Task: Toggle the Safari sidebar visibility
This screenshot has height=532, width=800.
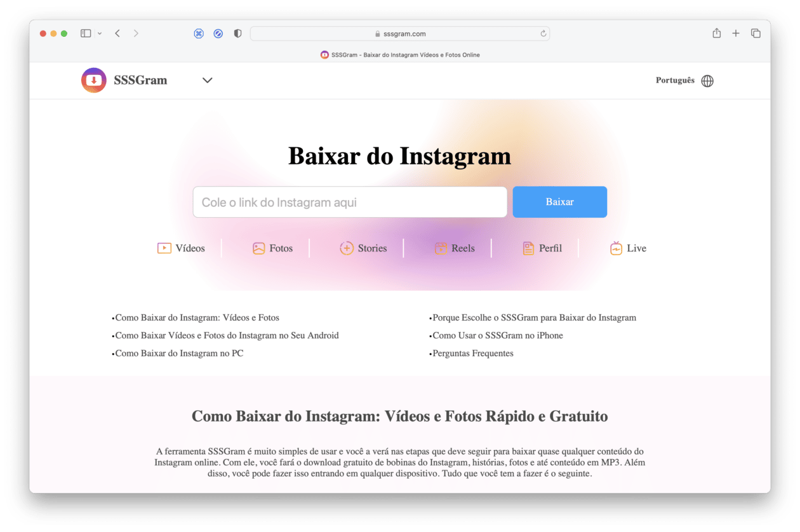Action: 84,33
